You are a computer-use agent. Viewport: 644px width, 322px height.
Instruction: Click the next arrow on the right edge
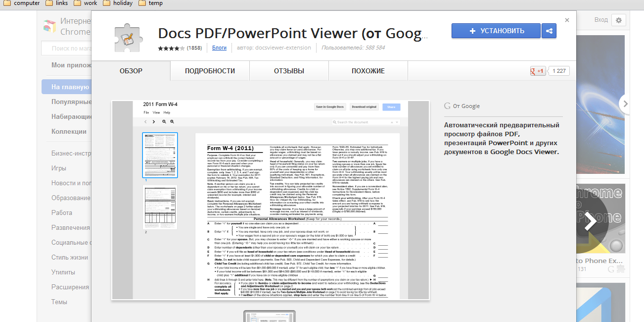click(626, 104)
